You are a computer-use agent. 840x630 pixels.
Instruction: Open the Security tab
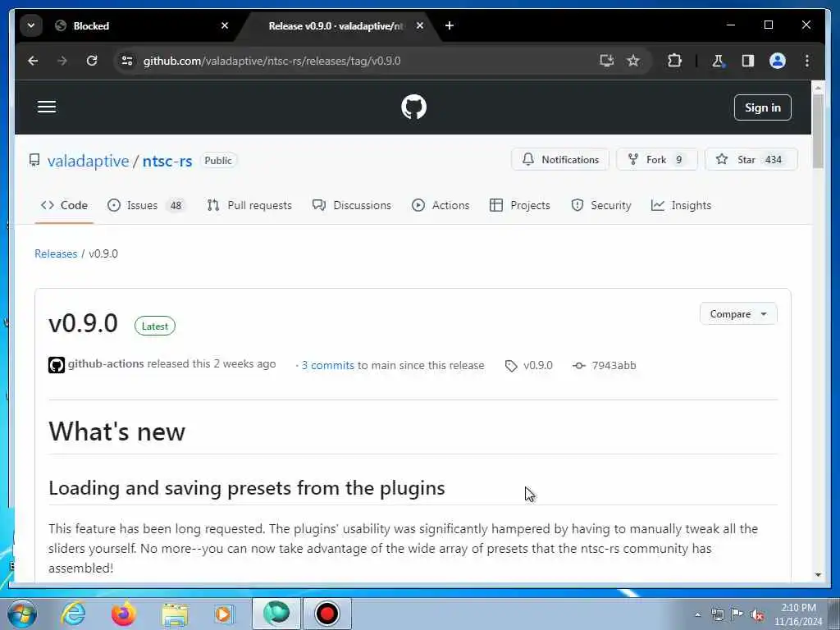point(601,205)
